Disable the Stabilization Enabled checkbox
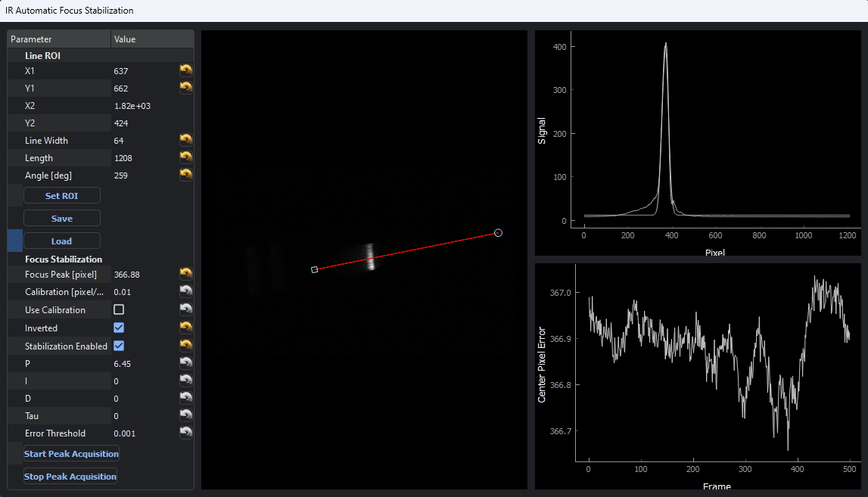This screenshot has width=868, height=497. click(x=119, y=346)
